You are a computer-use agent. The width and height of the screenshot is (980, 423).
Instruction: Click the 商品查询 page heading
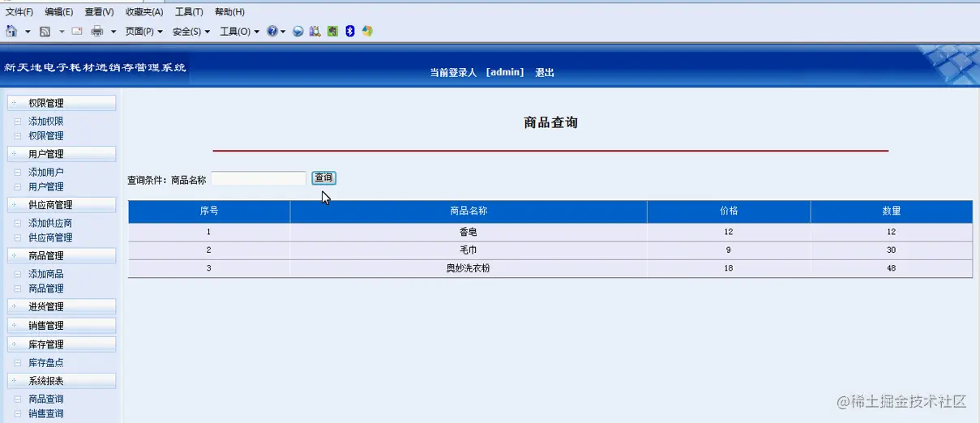pyautogui.click(x=550, y=123)
